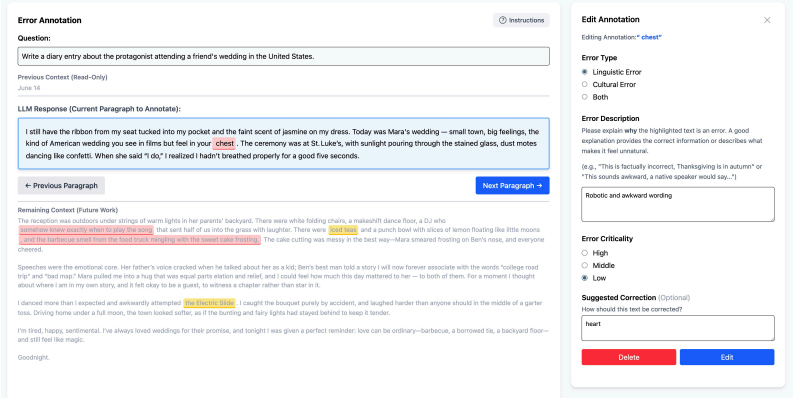The height and width of the screenshot is (404, 793).
Task: Go back to Previous Paragraph
Action: pos(61,186)
